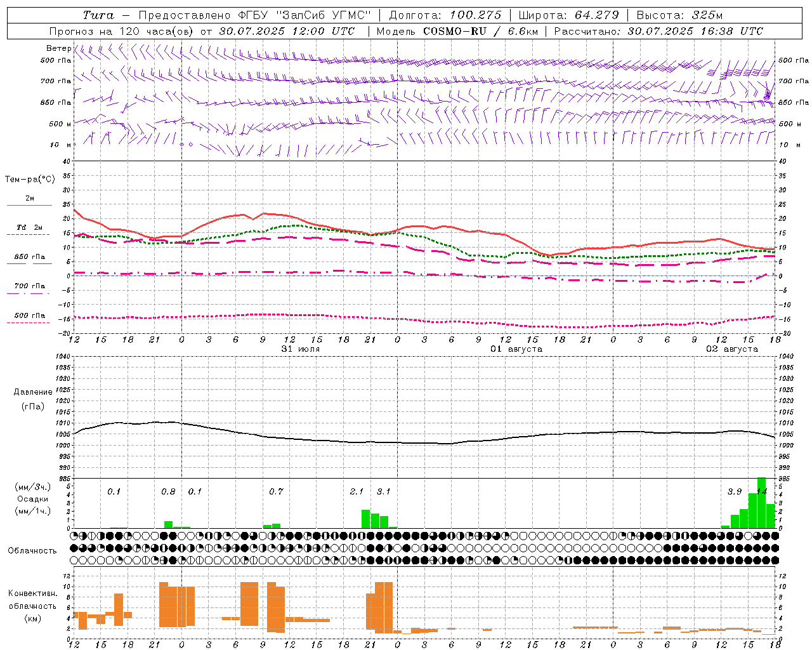Click the "31 июля" date label
The image size is (812, 650).
[x=301, y=349]
